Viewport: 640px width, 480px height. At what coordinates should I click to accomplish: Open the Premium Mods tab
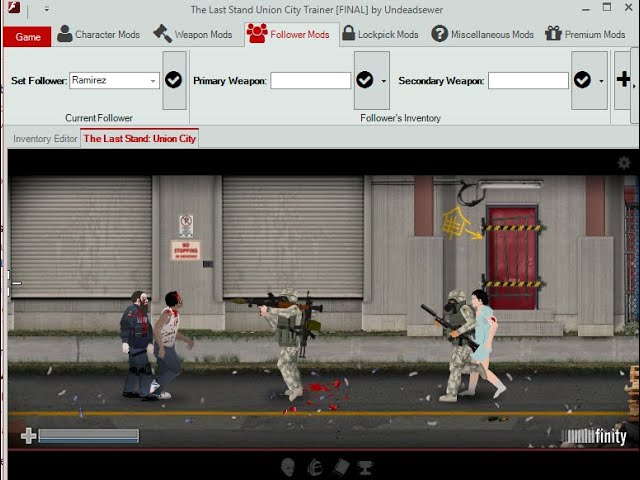(x=585, y=35)
